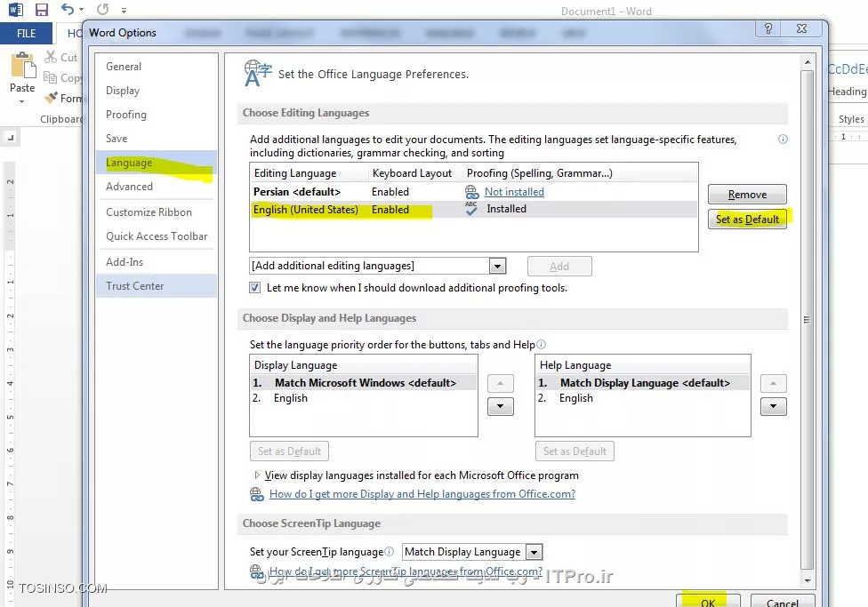Click Set as Default under Display Language
This screenshot has width=868, height=607.
pyautogui.click(x=289, y=451)
